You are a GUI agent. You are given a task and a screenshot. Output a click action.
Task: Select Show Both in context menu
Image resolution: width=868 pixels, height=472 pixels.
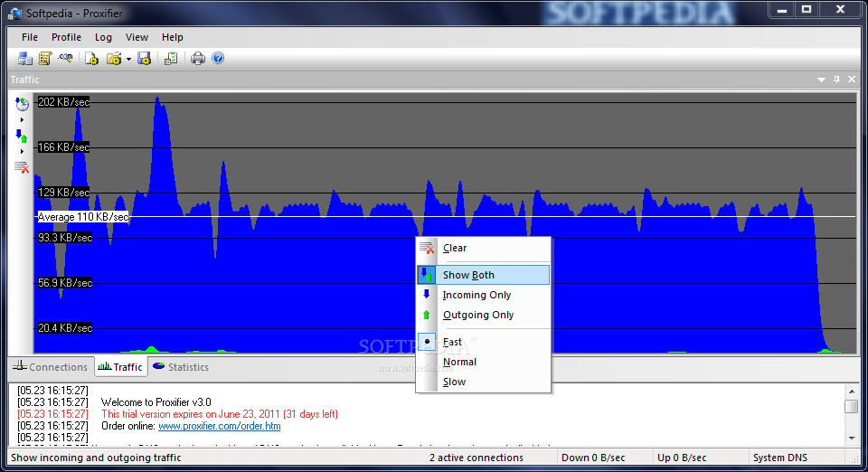point(483,275)
